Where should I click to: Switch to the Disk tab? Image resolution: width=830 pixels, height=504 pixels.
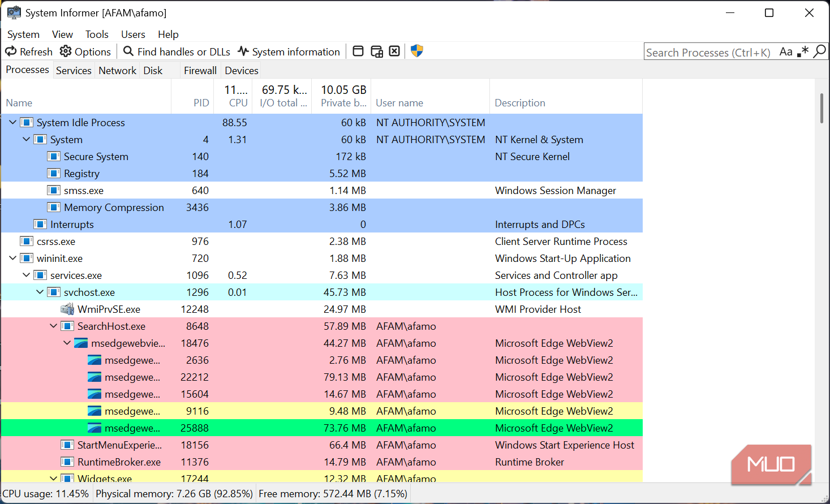point(153,71)
